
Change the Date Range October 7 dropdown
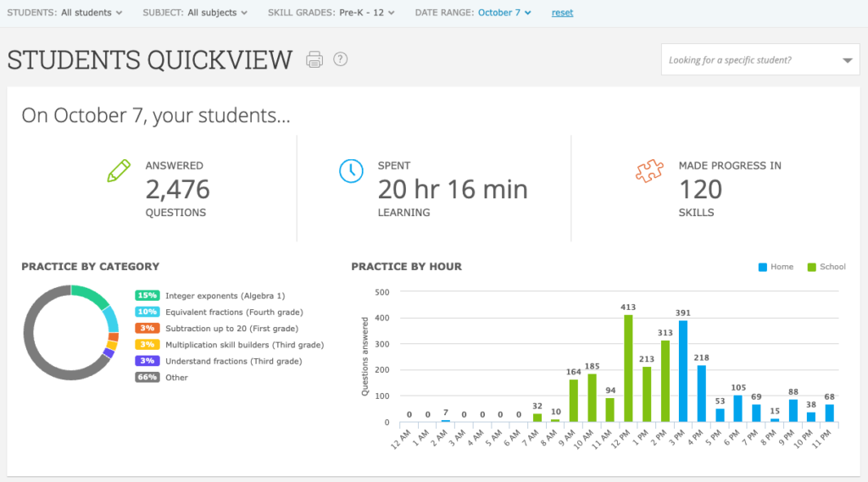pos(504,13)
